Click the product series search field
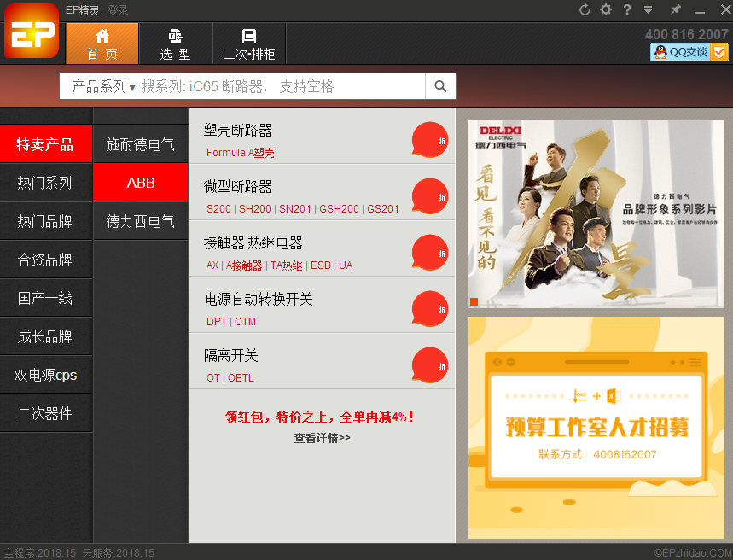The width and height of the screenshot is (733, 560). (282, 86)
